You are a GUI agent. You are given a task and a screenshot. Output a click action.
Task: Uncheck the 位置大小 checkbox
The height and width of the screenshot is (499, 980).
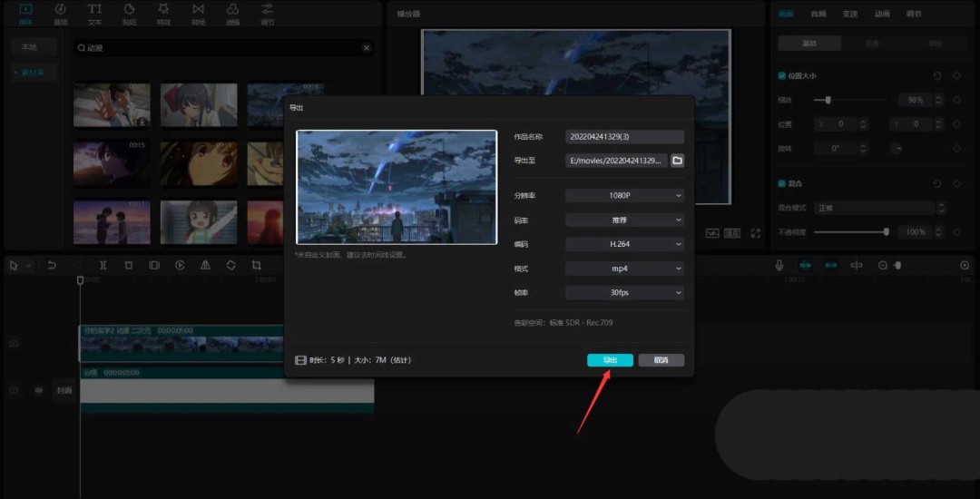782,76
